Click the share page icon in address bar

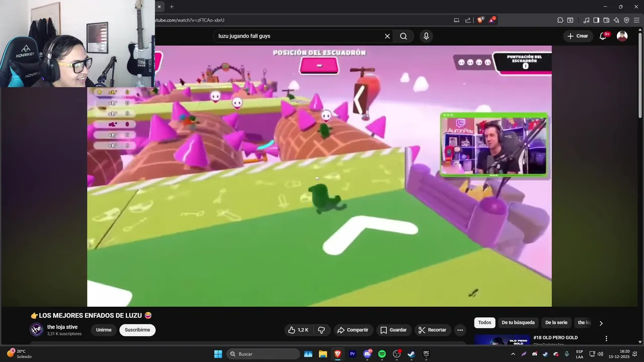(x=468, y=20)
